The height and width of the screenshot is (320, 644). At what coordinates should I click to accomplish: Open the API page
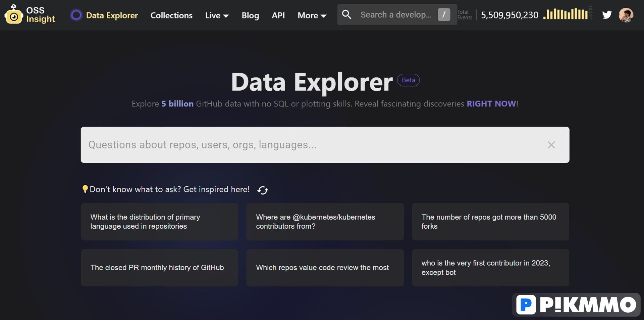point(278,15)
